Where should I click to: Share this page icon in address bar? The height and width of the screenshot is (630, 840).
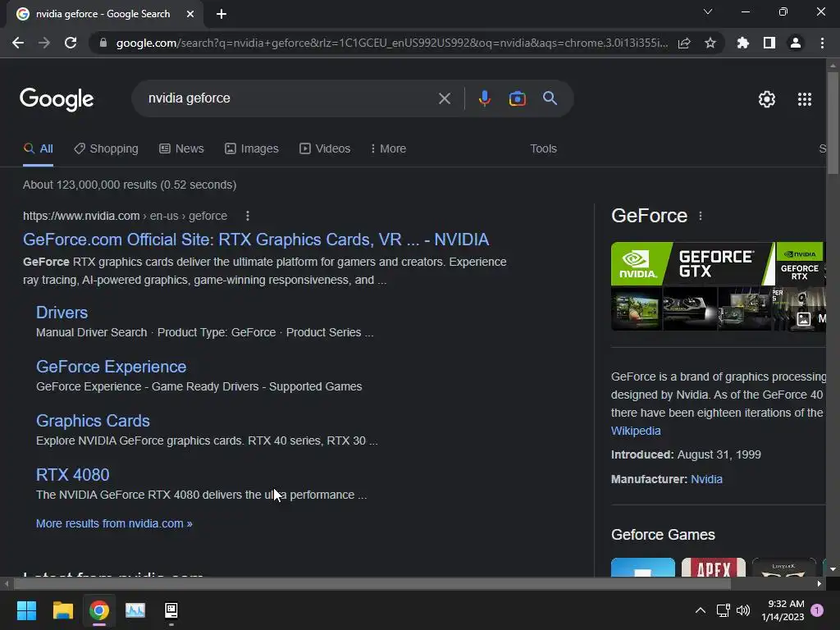684,43
